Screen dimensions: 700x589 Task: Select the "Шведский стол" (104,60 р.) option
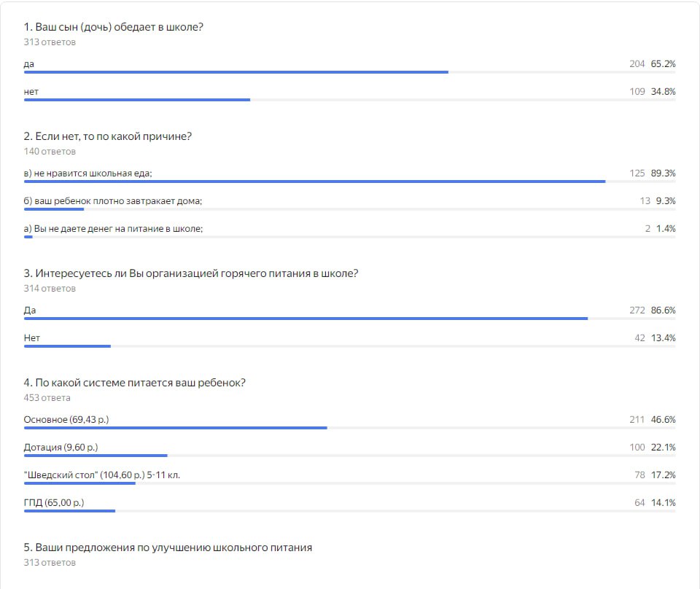coord(102,475)
